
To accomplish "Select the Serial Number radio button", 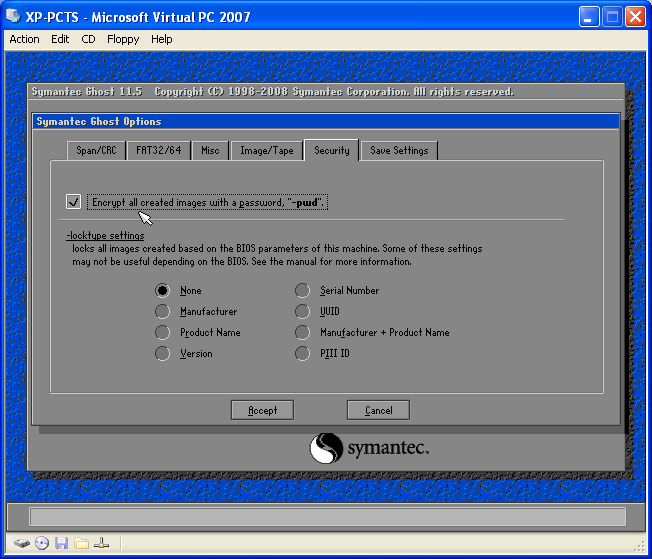I will [302, 290].
